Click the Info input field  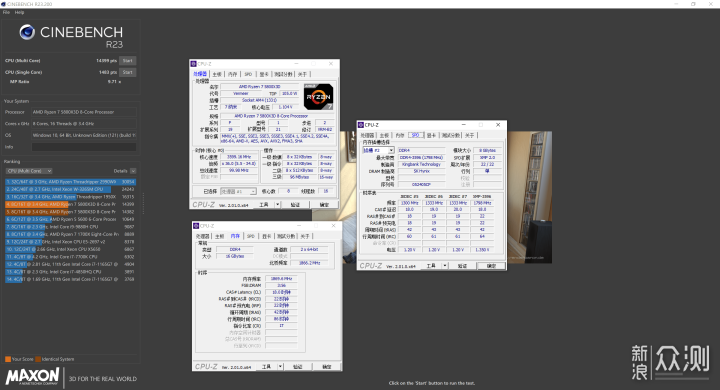(x=84, y=147)
